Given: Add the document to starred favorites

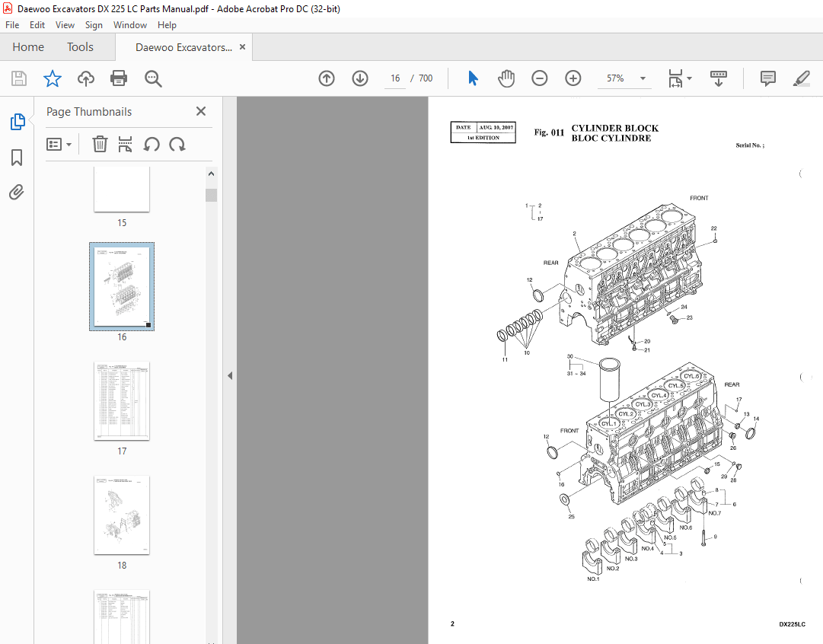Looking at the screenshot, I should point(53,78).
